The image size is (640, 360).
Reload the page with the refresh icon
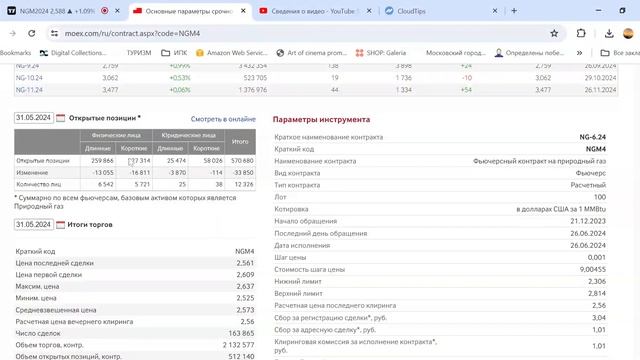(x=31, y=33)
